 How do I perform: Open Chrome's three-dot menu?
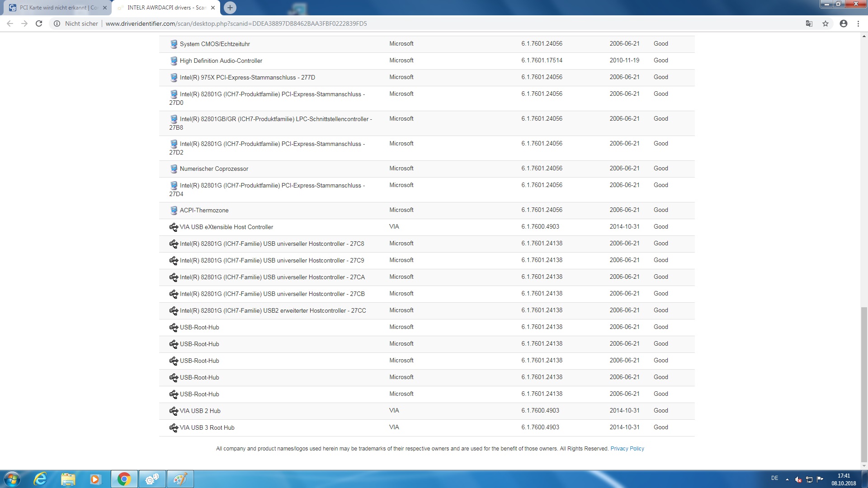858,23
